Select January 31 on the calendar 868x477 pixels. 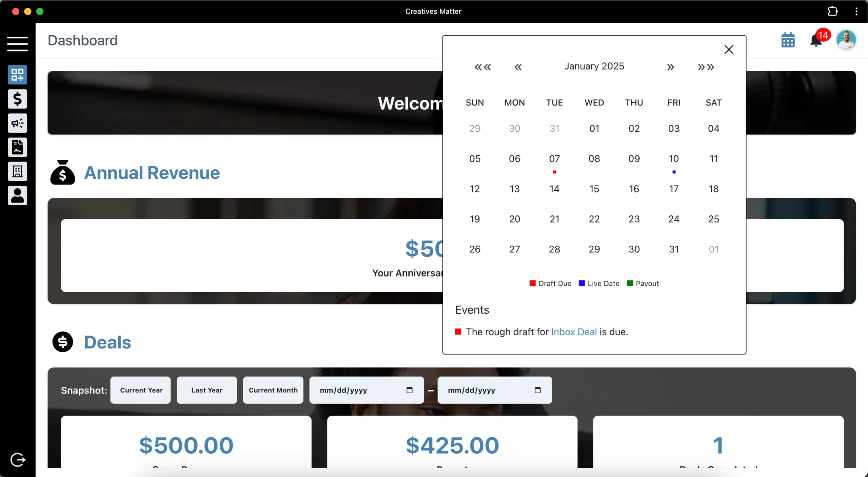pos(674,249)
